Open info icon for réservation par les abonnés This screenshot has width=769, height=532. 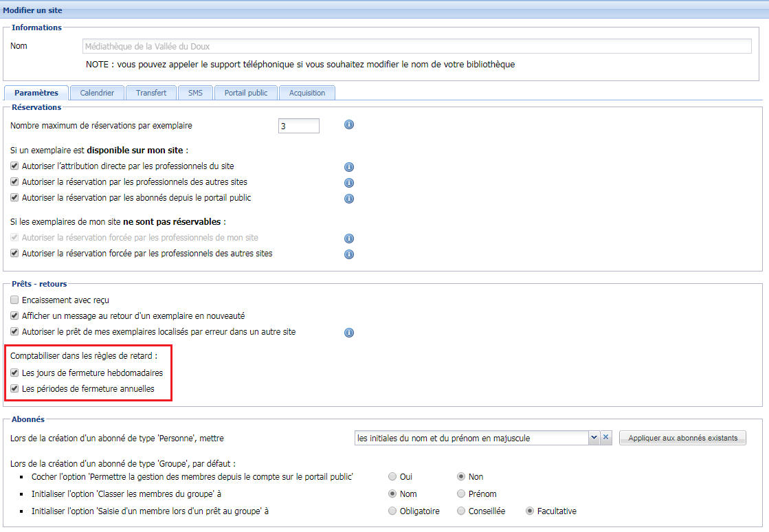click(349, 199)
